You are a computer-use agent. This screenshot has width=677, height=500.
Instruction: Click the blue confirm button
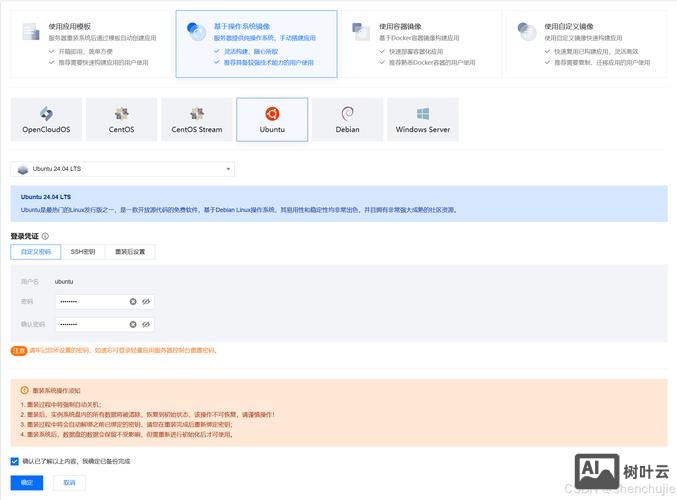[27, 483]
